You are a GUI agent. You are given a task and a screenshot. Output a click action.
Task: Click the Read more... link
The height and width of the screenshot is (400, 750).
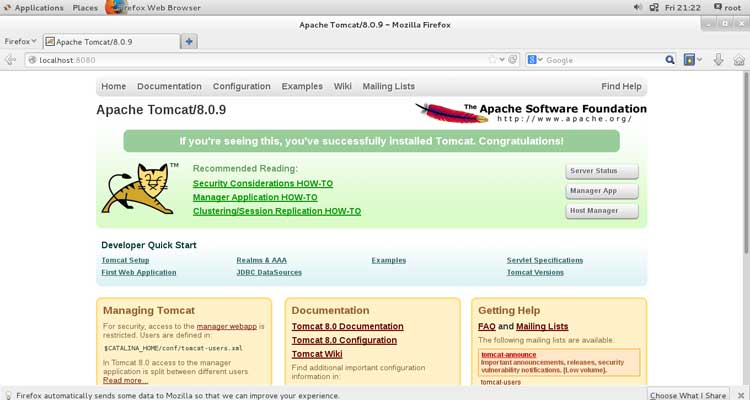point(125,380)
